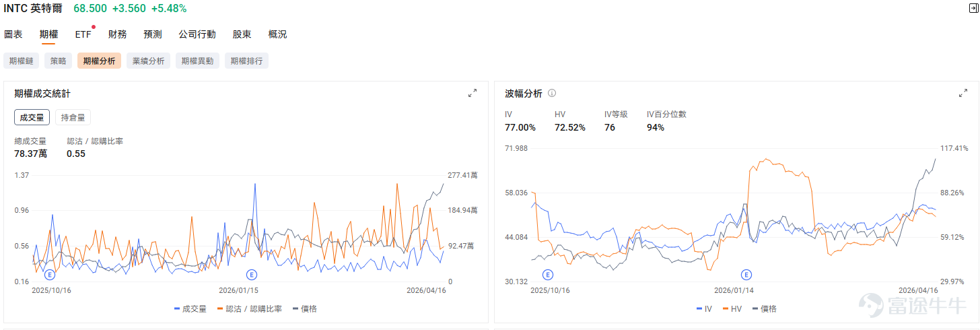The width and height of the screenshot is (980, 330).
Task: Click the 277.41萬 axis label
Action: click(x=462, y=175)
